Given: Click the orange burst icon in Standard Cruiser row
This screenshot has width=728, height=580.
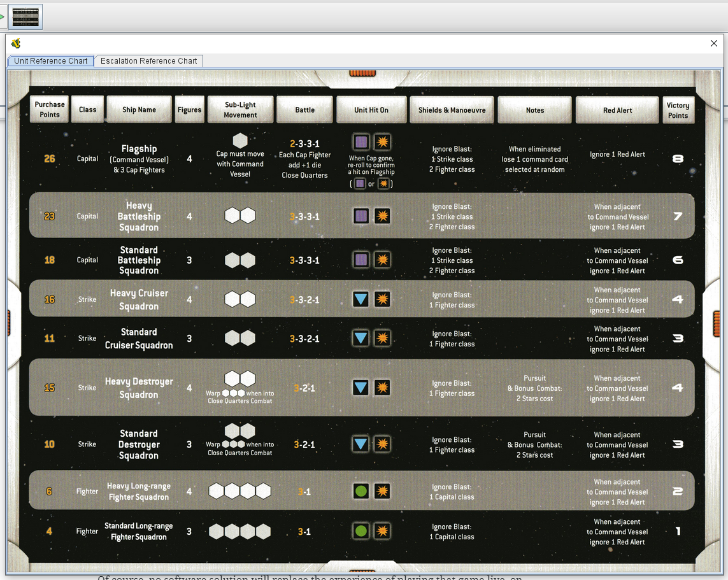Looking at the screenshot, I should pyautogui.click(x=382, y=338).
